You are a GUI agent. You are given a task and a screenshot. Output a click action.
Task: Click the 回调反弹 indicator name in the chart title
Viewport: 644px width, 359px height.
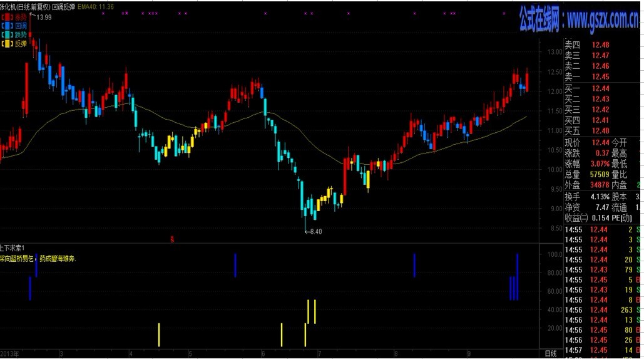pos(63,7)
